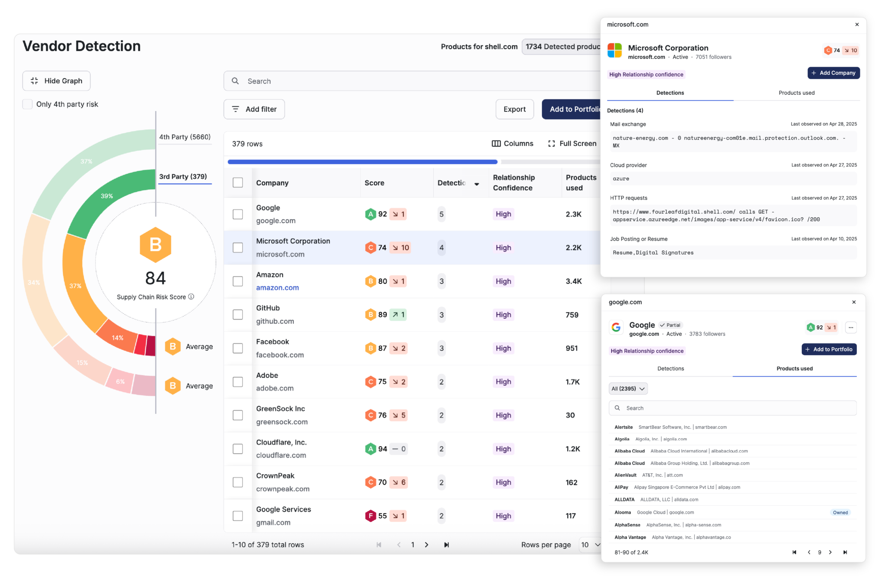Screen dimensions: 881x588
Task: Open the Detection column sort chevron
Action: (477, 184)
